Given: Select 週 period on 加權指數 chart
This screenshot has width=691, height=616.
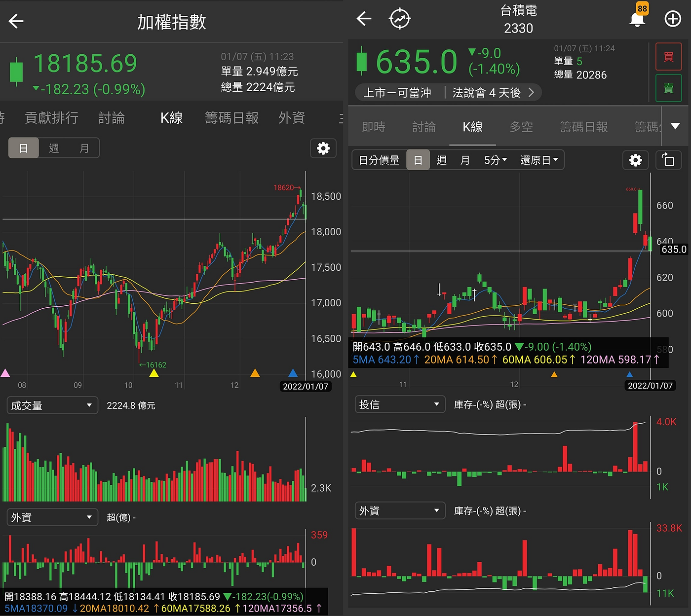Looking at the screenshot, I should [x=54, y=148].
